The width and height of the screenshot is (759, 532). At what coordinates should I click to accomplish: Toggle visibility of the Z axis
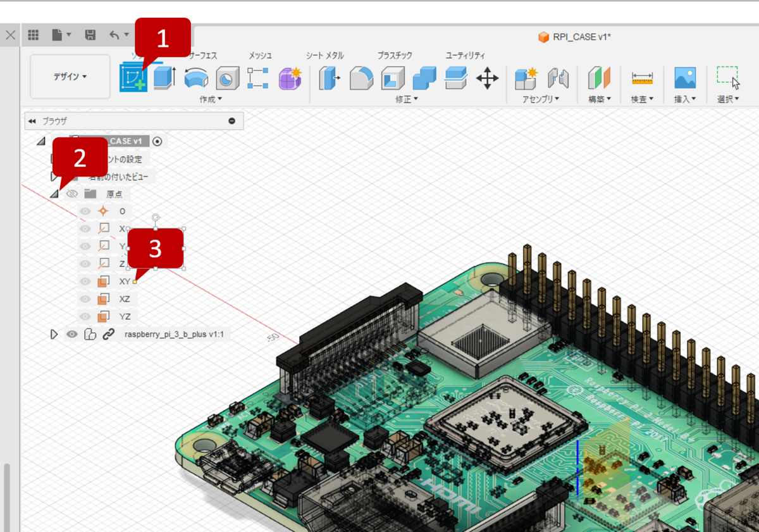(85, 263)
